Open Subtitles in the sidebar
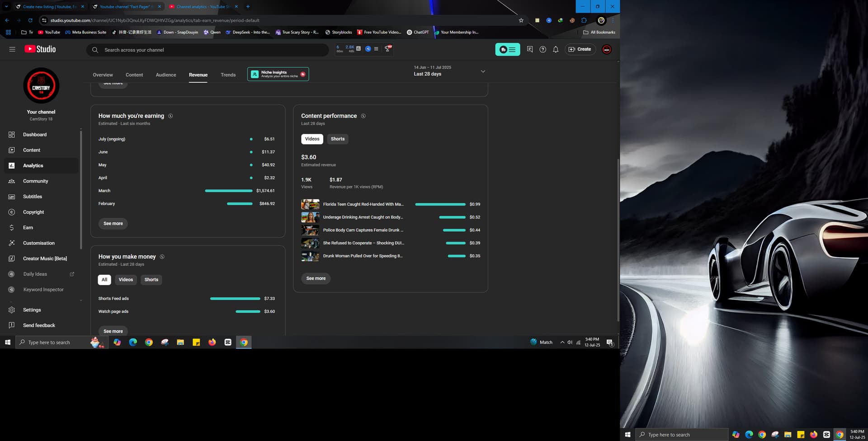Screen dimensions: 868x441 41,197
